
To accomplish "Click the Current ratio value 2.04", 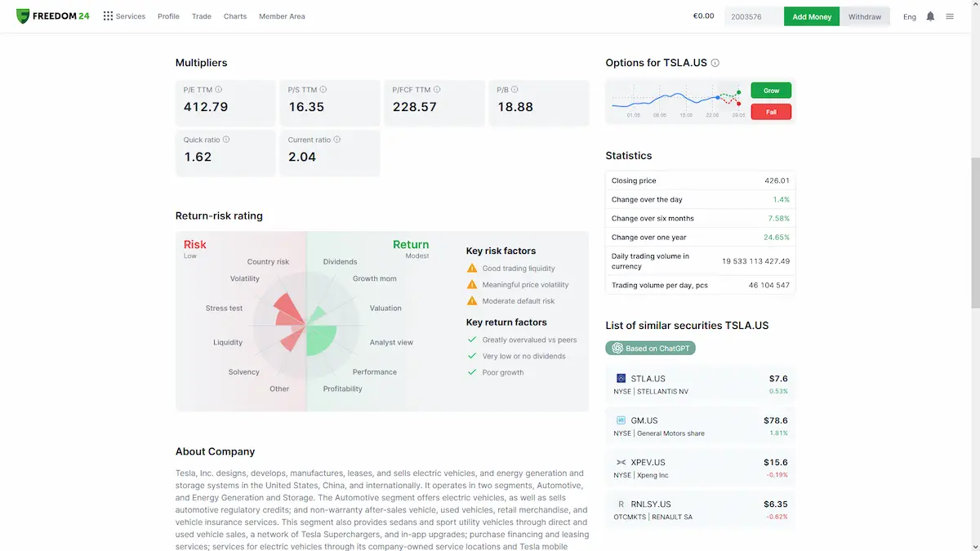I will pyautogui.click(x=302, y=157).
